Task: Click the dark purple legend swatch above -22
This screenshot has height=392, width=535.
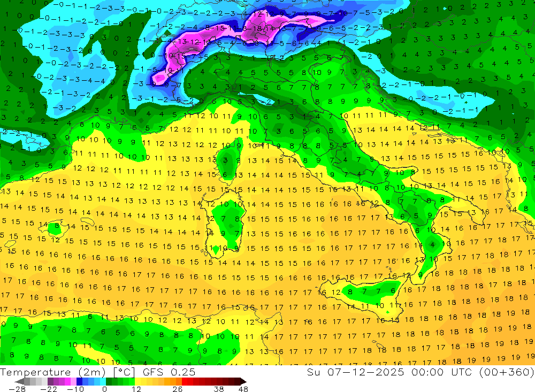Action: click(50, 381)
